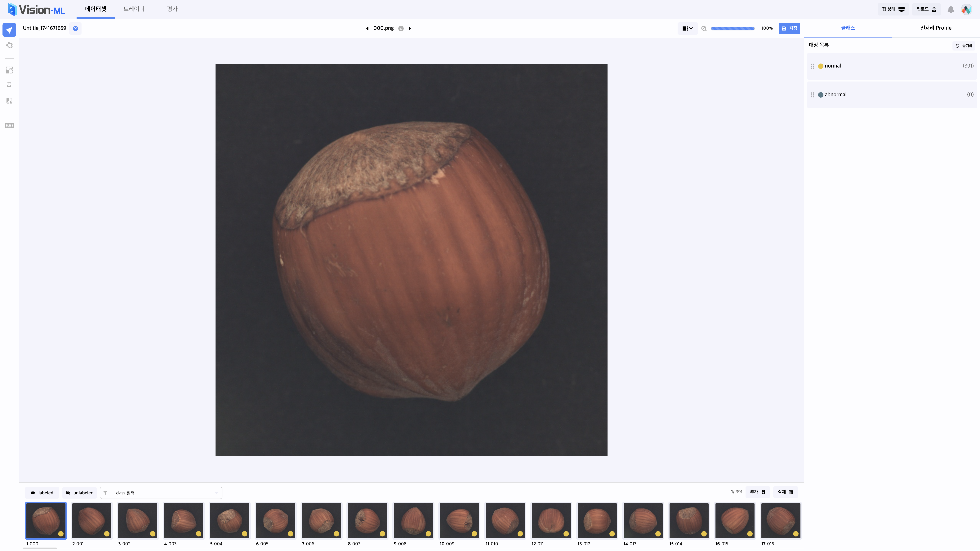980x551 pixels.
Task: Select thumbnail 14 013
Action: click(x=643, y=521)
